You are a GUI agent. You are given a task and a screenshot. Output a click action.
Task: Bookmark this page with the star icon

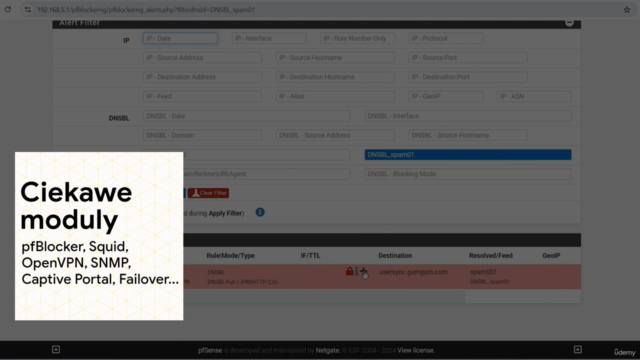(x=627, y=9)
